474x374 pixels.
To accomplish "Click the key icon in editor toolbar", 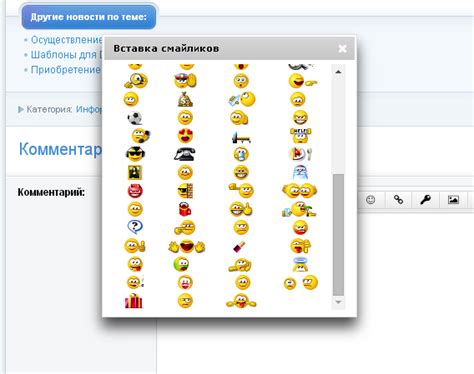I will 425,200.
